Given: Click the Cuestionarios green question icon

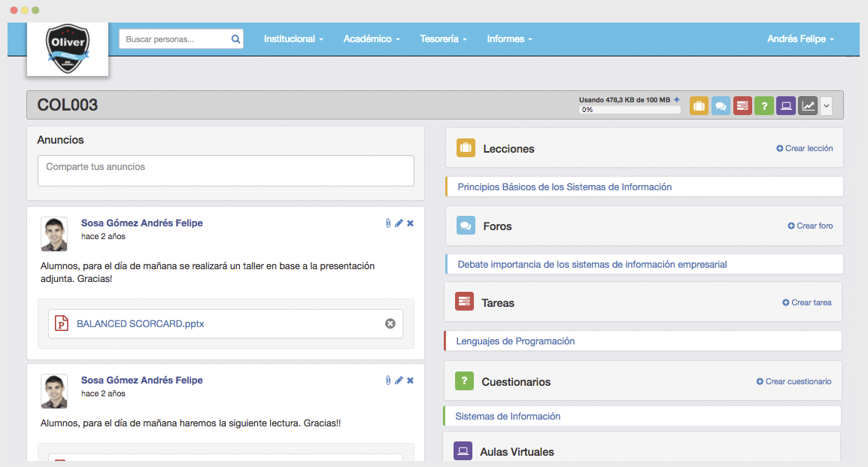Looking at the screenshot, I should tap(464, 381).
